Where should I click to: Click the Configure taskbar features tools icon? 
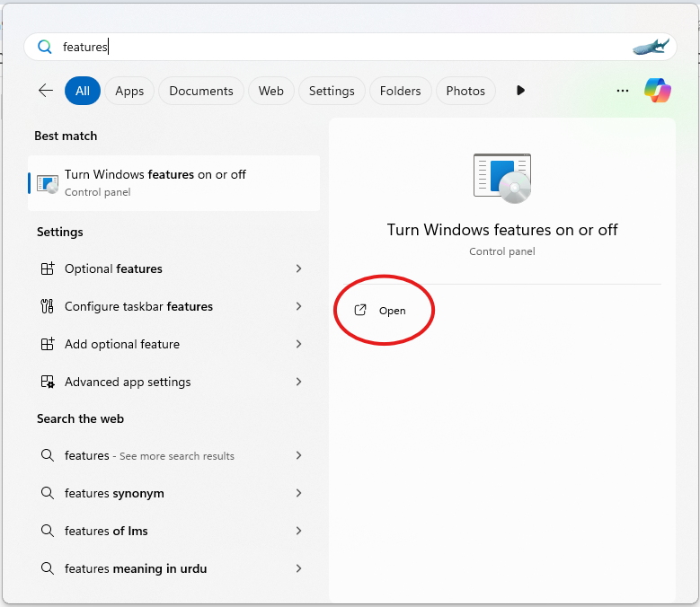[x=48, y=306]
